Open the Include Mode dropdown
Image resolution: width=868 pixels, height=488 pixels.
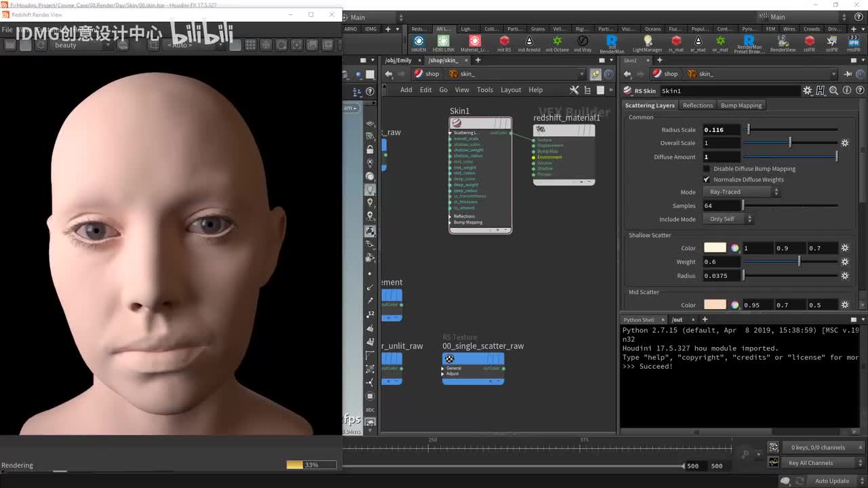[x=729, y=219]
